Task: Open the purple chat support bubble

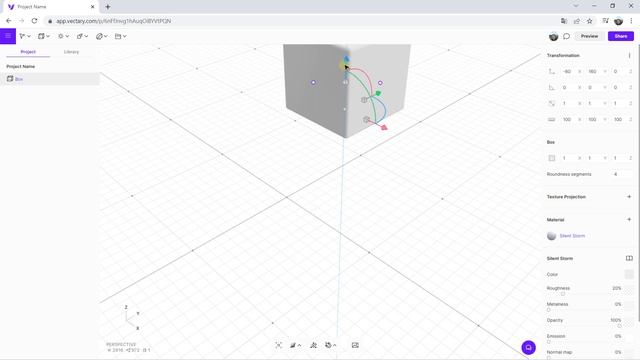Action: point(529,347)
